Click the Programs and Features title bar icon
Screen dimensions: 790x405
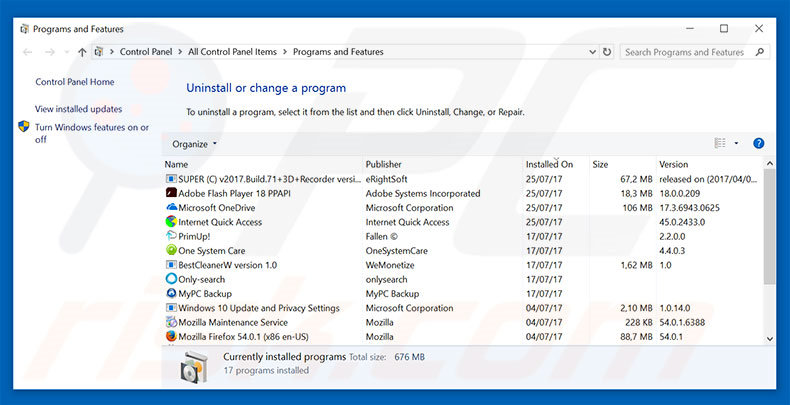point(24,29)
